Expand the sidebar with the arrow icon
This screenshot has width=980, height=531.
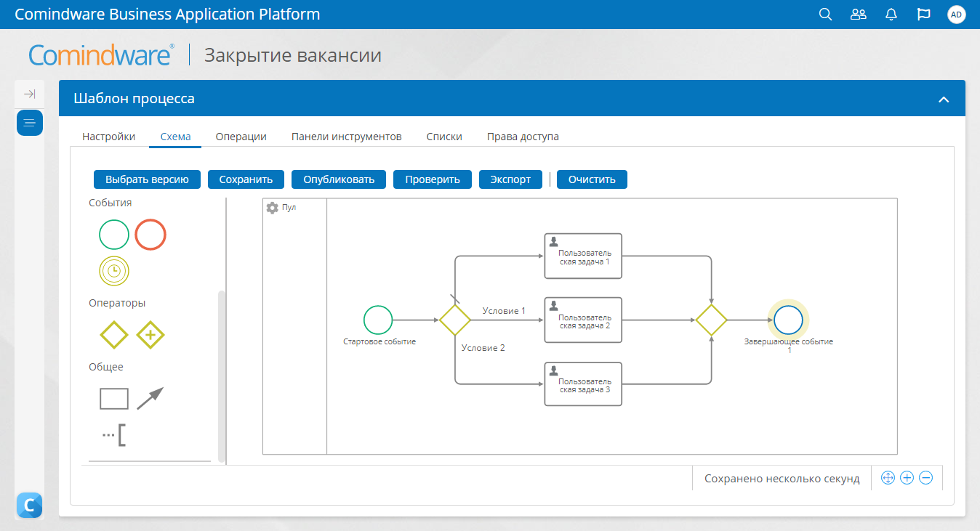click(x=30, y=94)
